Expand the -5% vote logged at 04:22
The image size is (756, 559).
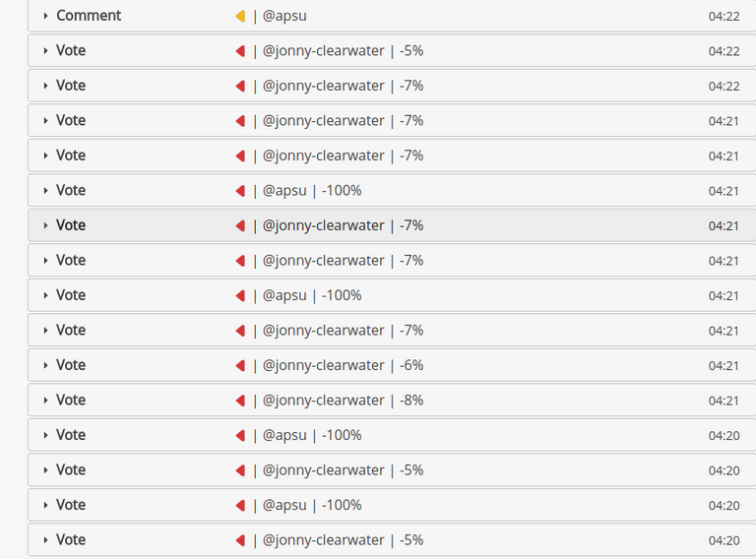pos(45,50)
